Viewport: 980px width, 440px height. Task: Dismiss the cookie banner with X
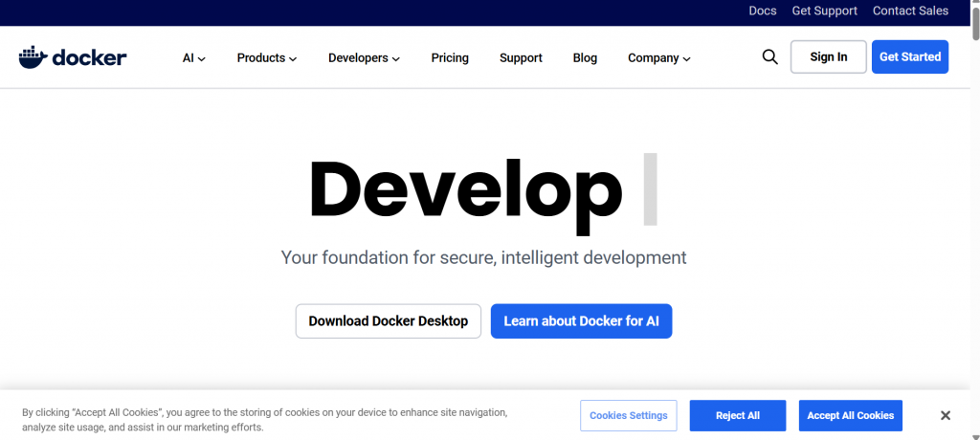click(x=946, y=416)
